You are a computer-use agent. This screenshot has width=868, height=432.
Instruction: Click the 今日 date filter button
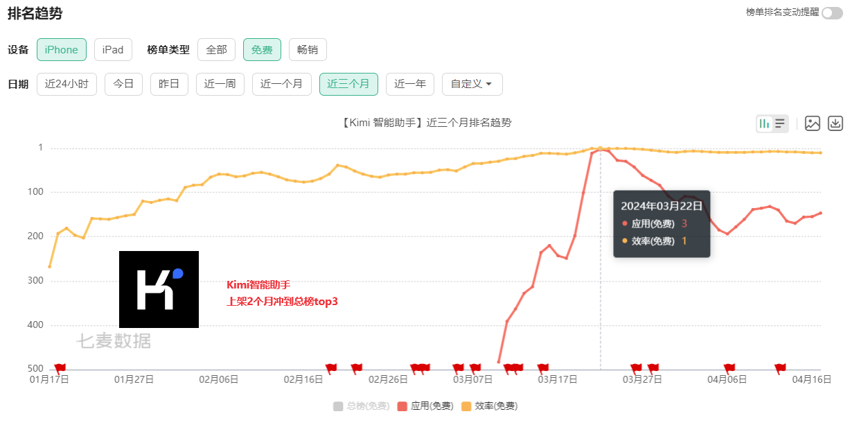click(x=123, y=83)
